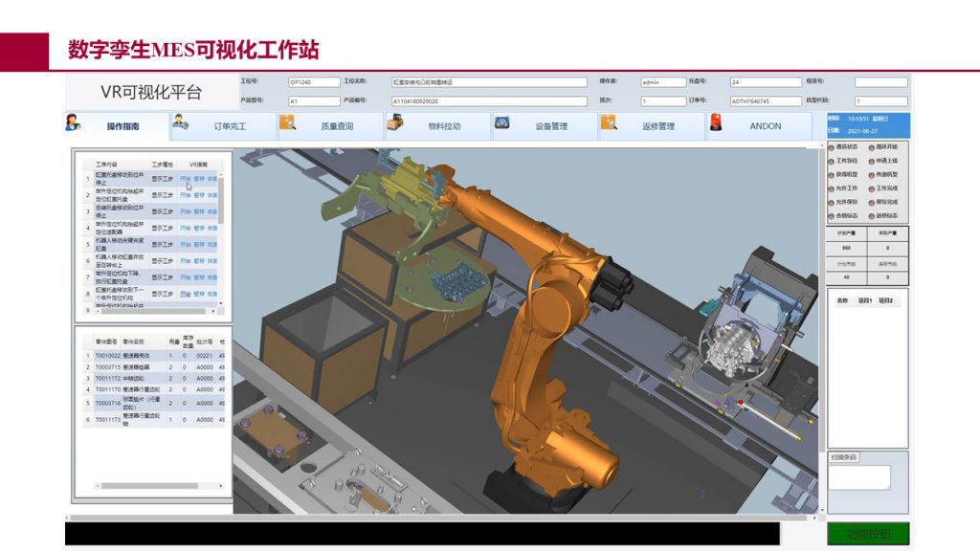
Task: Select part row T0011170
Action: 154,389
